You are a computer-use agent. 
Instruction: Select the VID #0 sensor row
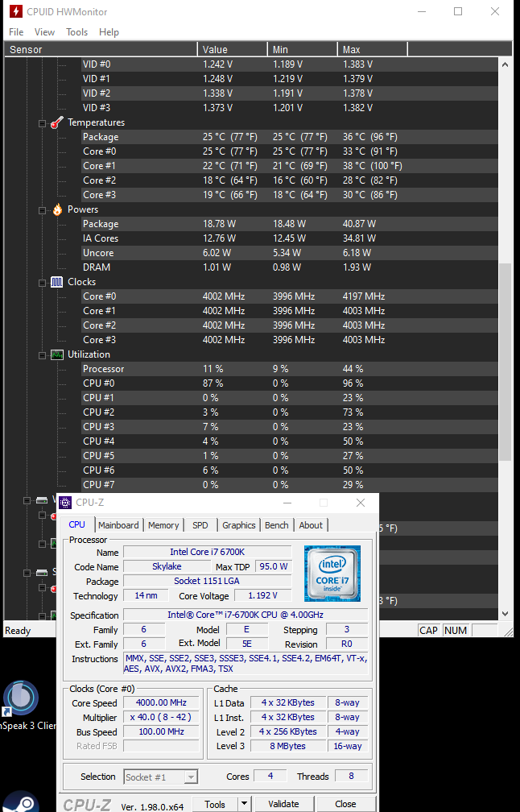290,64
